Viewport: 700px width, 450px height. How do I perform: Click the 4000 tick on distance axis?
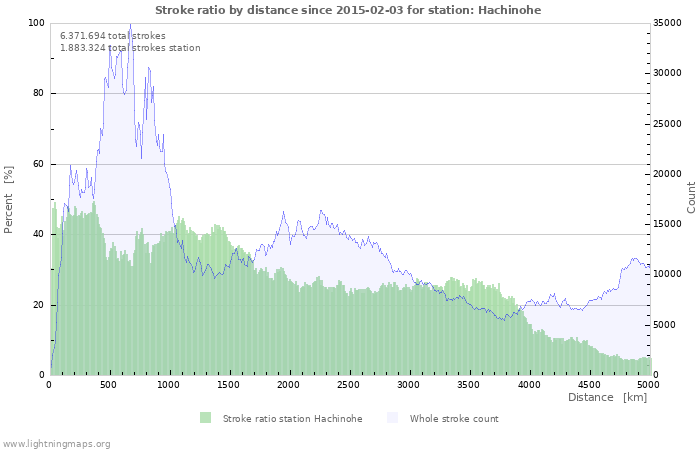(529, 385)
